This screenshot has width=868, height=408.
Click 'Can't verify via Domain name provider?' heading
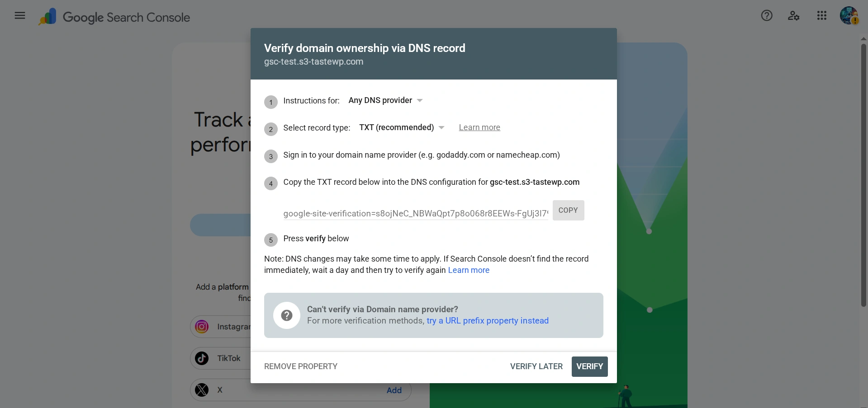[383, 309]
